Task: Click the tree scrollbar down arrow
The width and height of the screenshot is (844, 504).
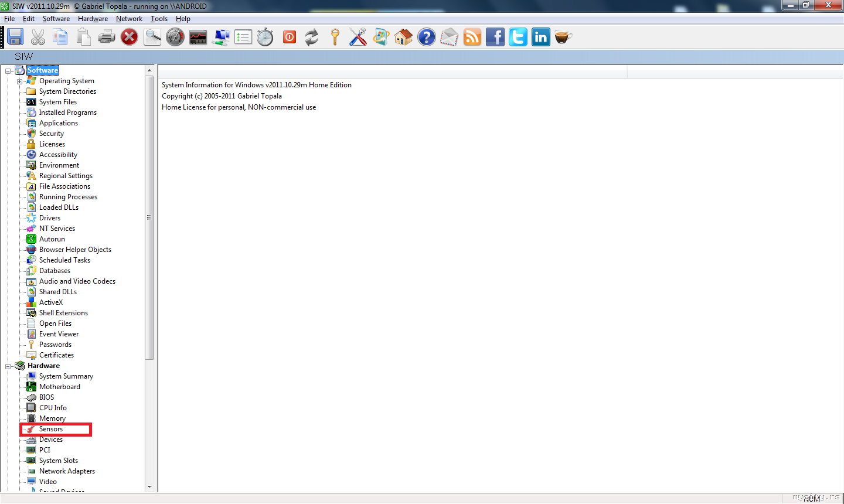Action: click(149, 486)
